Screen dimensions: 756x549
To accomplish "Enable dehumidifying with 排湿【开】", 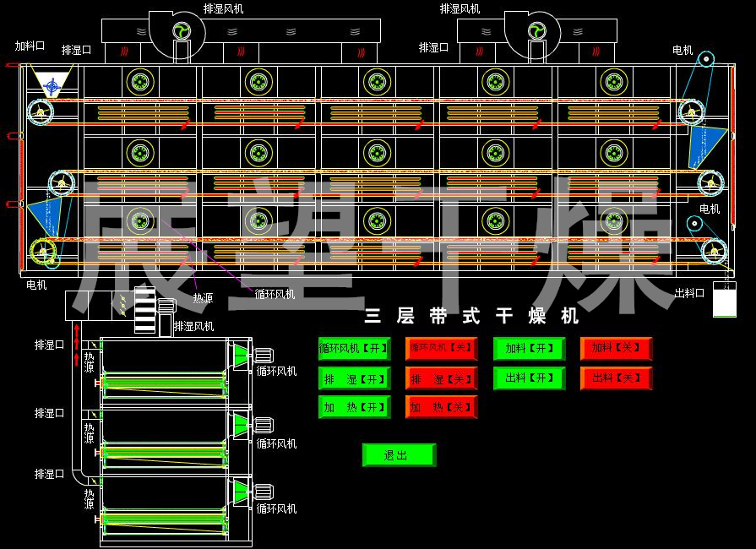I will [354, 378].
